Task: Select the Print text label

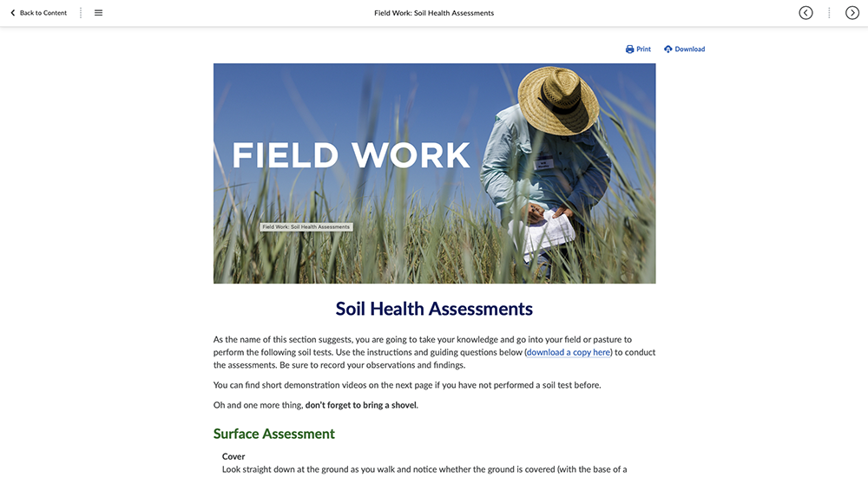Action: pos(644,49)
